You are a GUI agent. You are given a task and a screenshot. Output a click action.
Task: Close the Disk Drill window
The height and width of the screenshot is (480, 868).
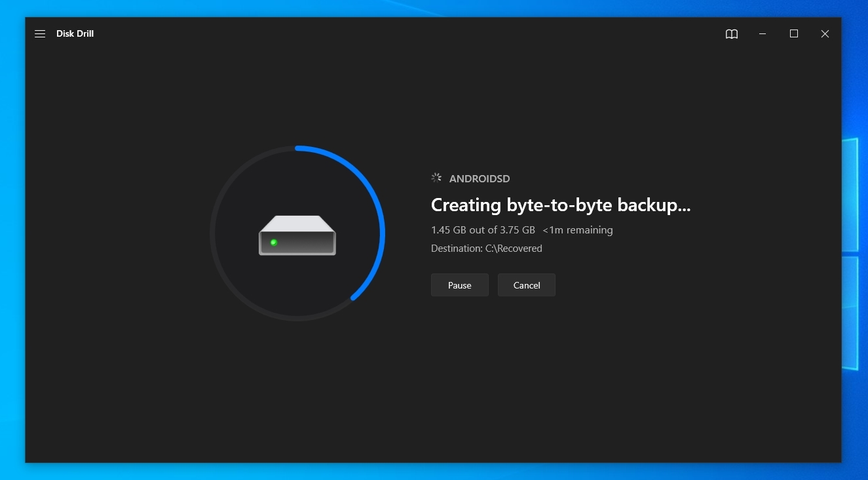pyautogui.click(x=825, y=34)
